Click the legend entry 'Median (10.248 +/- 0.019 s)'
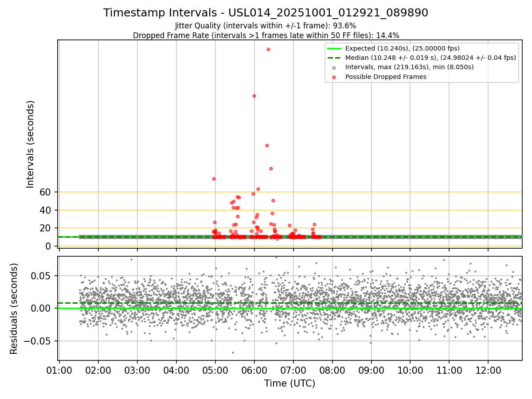 [x=430, y=58]
